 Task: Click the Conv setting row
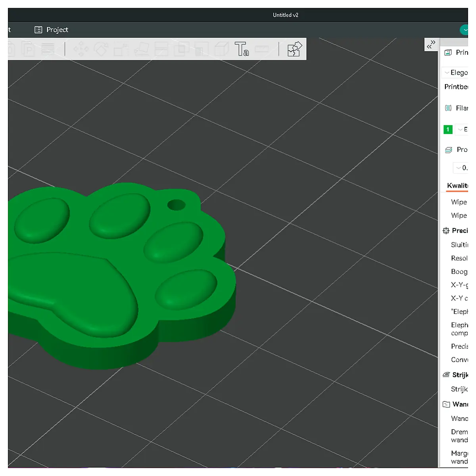coord(459,360)
